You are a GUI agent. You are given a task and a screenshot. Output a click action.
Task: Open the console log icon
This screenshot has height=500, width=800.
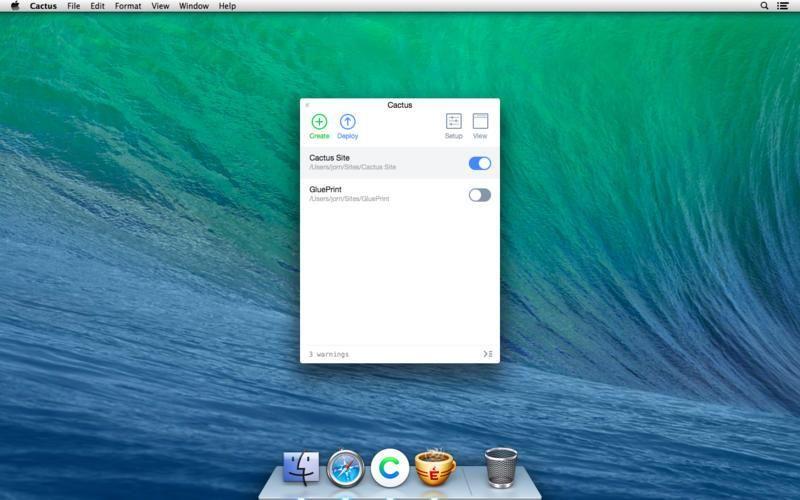[488, 354]
